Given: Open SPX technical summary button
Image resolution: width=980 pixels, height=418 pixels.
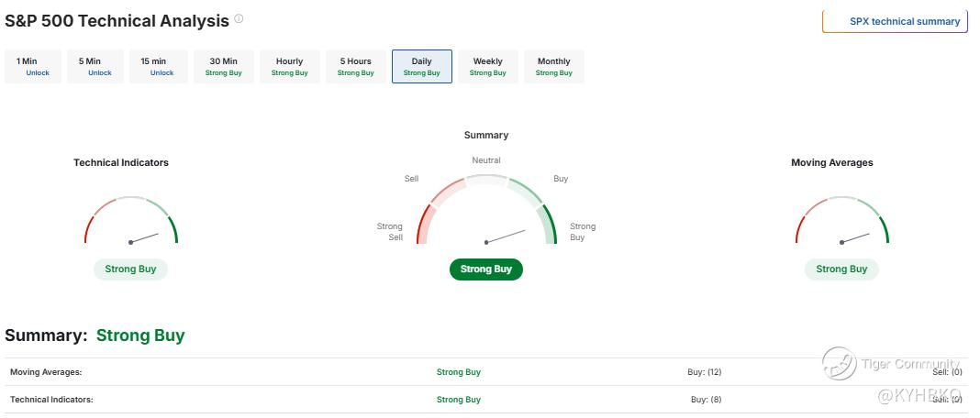Looking at the screenshot, I should [x=895, y=21].
